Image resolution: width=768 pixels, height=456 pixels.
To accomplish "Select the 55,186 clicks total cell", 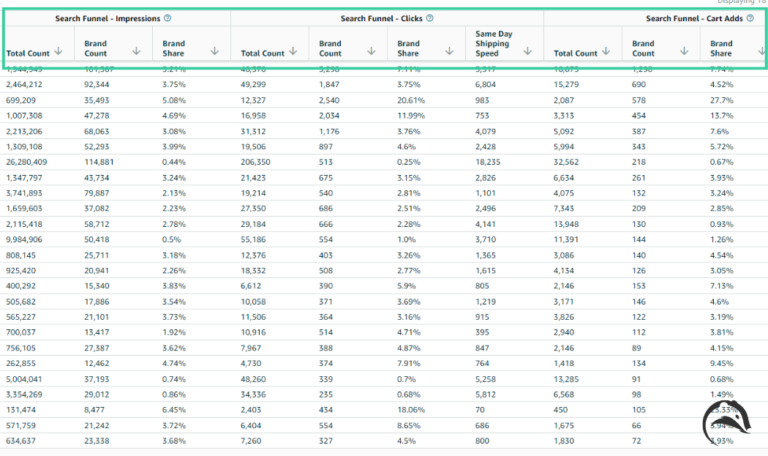I will pyautogui.click(x=253, y=240).
